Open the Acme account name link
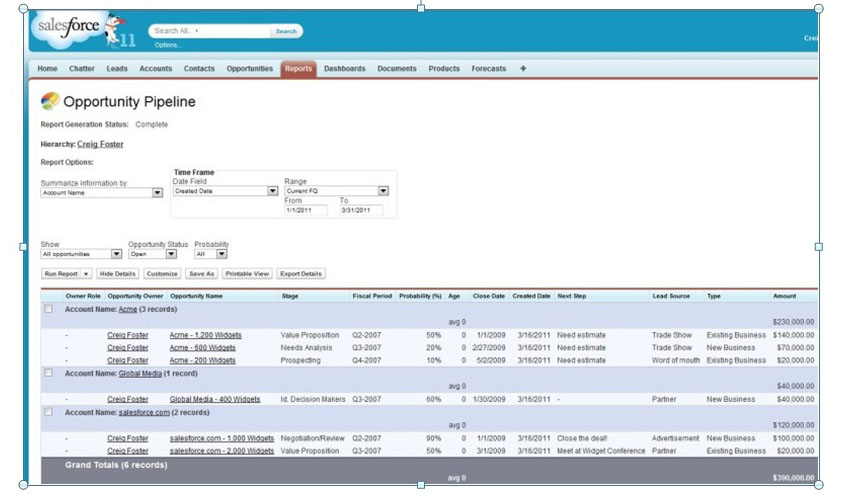Image resolution: width=841 pixels, height=495 pixels. coord(128,309)
